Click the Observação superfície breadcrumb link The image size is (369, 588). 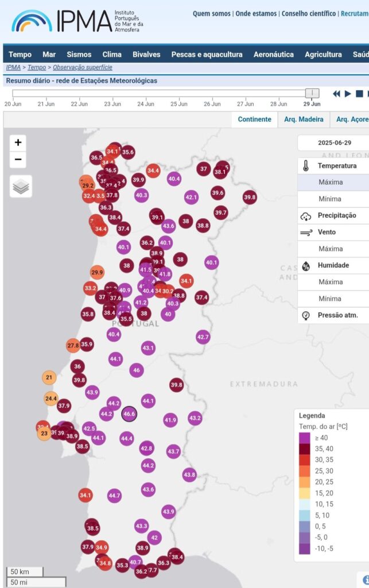(x=83, y=68)
